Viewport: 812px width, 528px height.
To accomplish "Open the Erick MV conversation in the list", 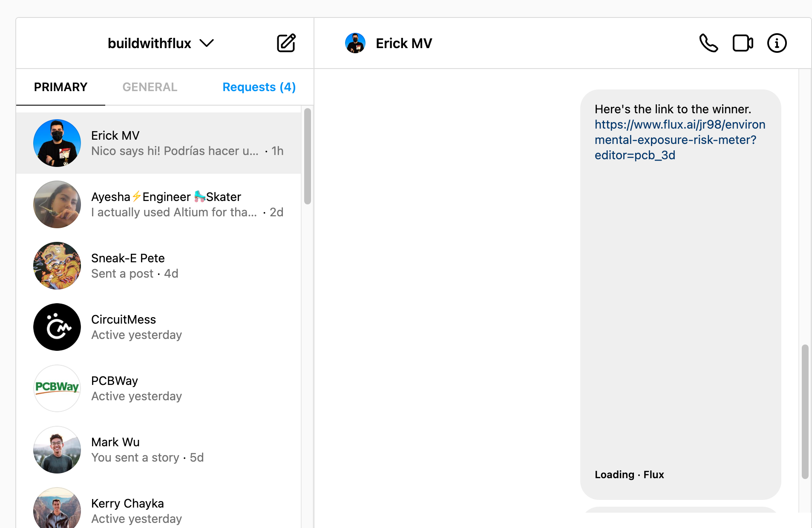I will pyautogui.click(x=158, y=143).
